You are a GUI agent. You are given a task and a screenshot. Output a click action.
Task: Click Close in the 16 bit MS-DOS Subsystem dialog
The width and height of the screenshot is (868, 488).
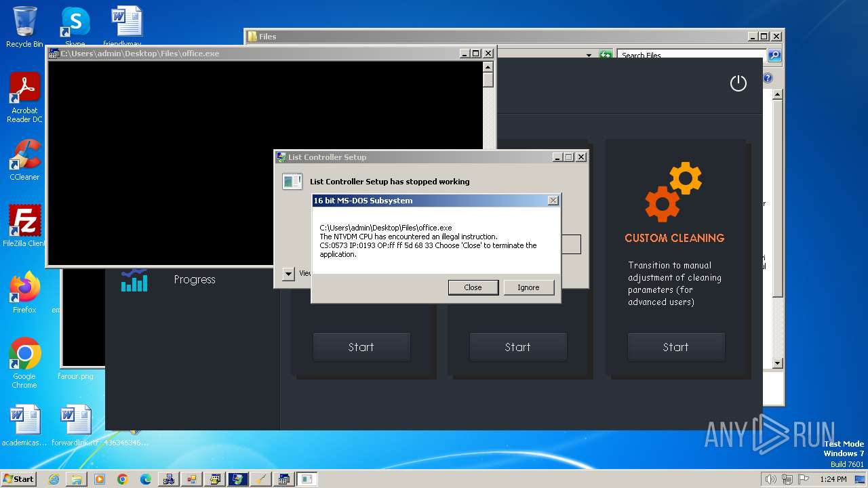click(x=473, y=287)
